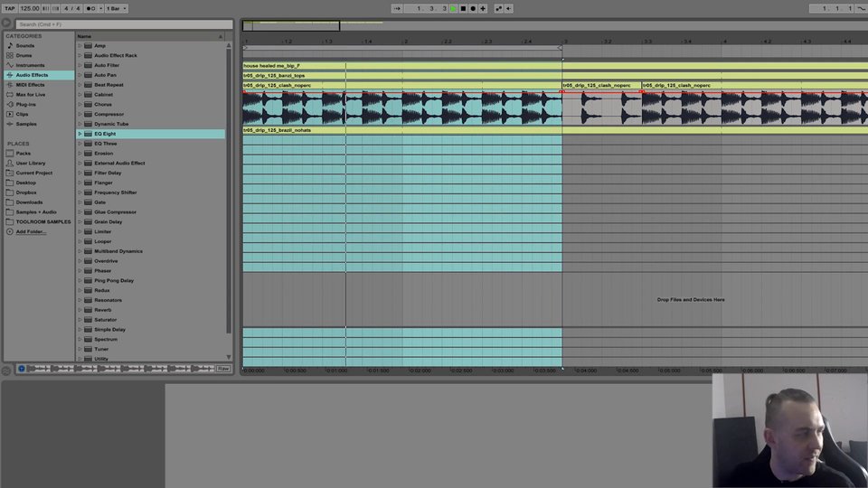Select the Sounds category icon
This screenshot has height=488, width=868.
9,45
